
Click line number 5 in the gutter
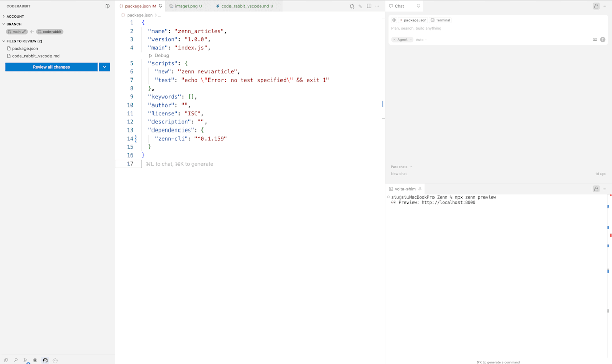click(131, 64)
